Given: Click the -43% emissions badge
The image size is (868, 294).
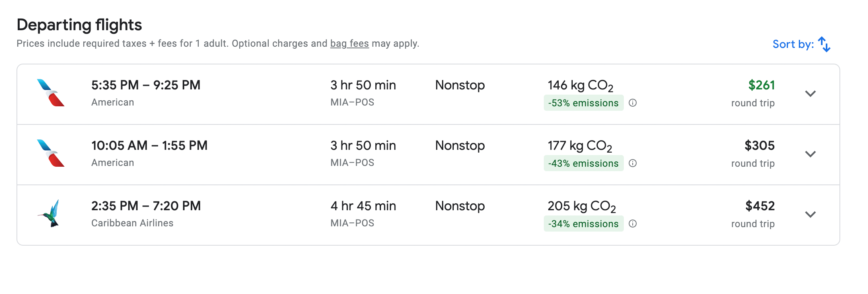Looking at the screenshot, I should pos(583,164).
